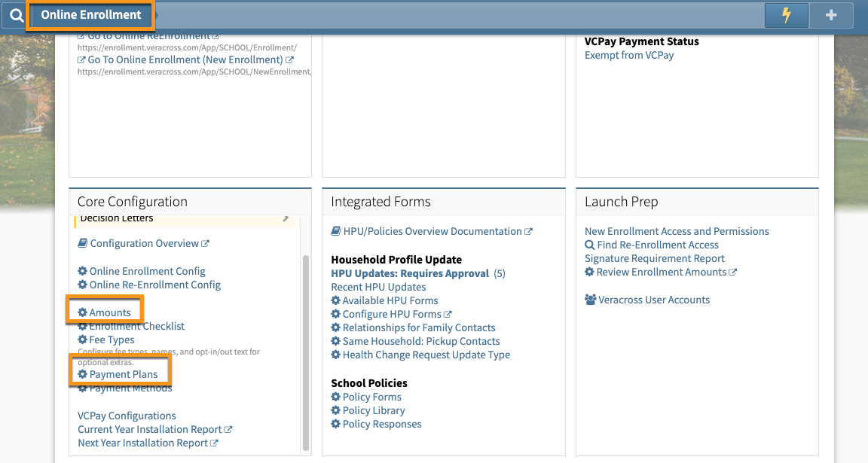
Task: Click the plus add button
Action: [831, 15]
